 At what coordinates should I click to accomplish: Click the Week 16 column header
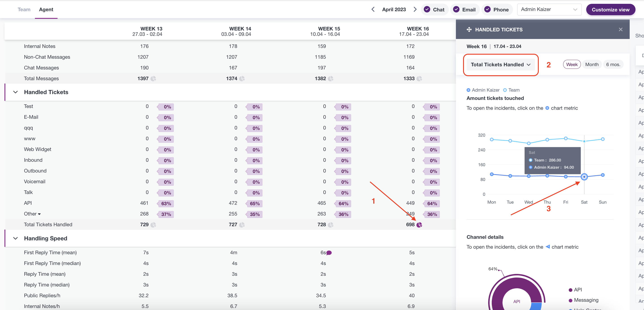(x=414, y=31)
